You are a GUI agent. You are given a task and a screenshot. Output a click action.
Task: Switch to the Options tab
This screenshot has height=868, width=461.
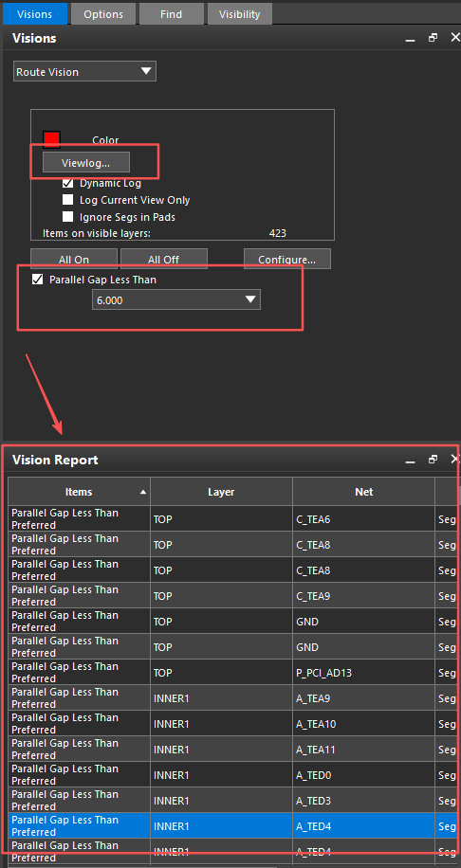click(x=103, y=14)
